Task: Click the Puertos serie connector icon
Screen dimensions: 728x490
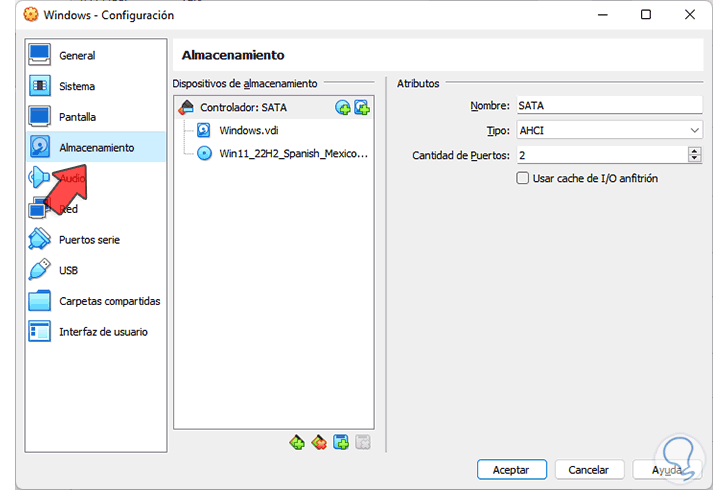Action: (39, 239)
